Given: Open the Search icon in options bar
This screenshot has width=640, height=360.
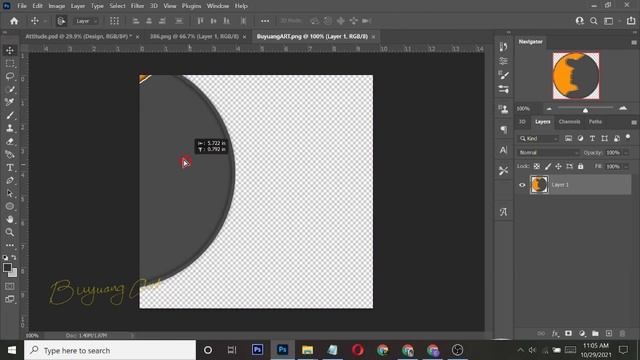Looking at the screenshot, I should point(594,21).
